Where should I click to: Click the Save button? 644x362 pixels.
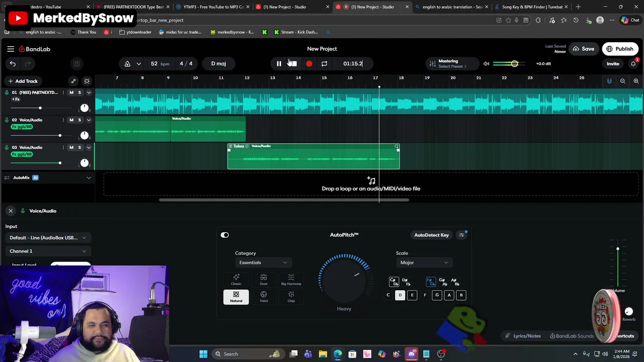tap(583, 49)
